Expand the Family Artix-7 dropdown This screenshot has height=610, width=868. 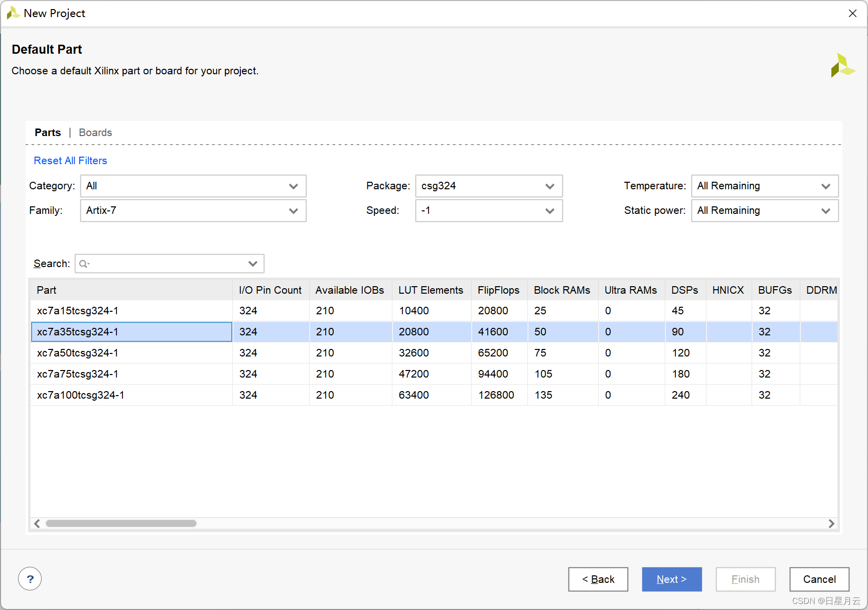pyautogui.click(x=193, y=211)
